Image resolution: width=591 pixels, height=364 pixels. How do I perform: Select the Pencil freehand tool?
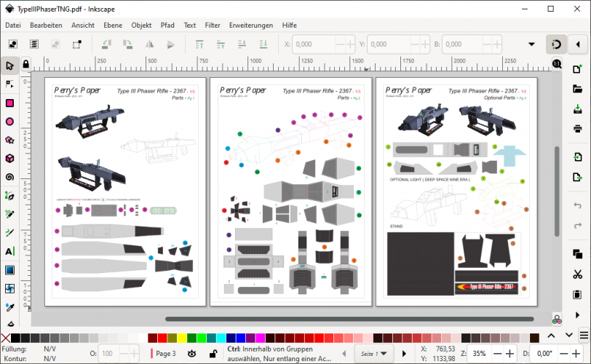pyautogui.click(x=9, y=214)
